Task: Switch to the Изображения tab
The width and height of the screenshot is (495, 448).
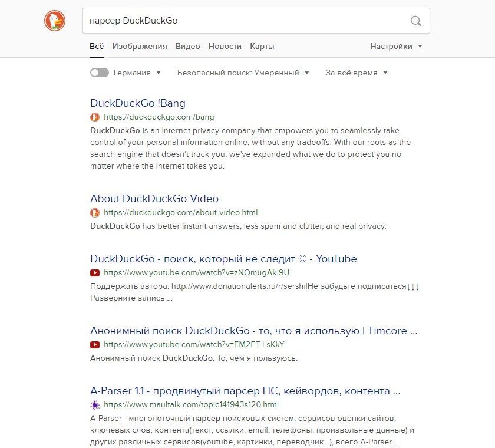Action: tap(140, 47)
